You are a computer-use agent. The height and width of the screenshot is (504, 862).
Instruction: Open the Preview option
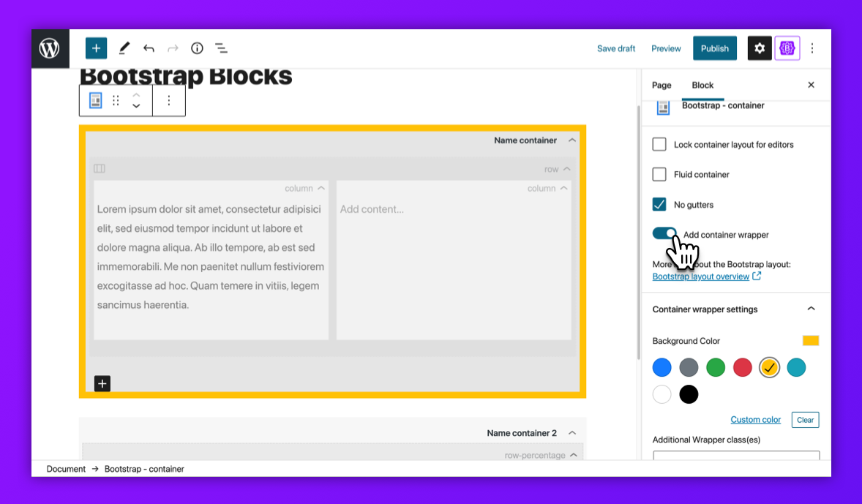[666, 48]
